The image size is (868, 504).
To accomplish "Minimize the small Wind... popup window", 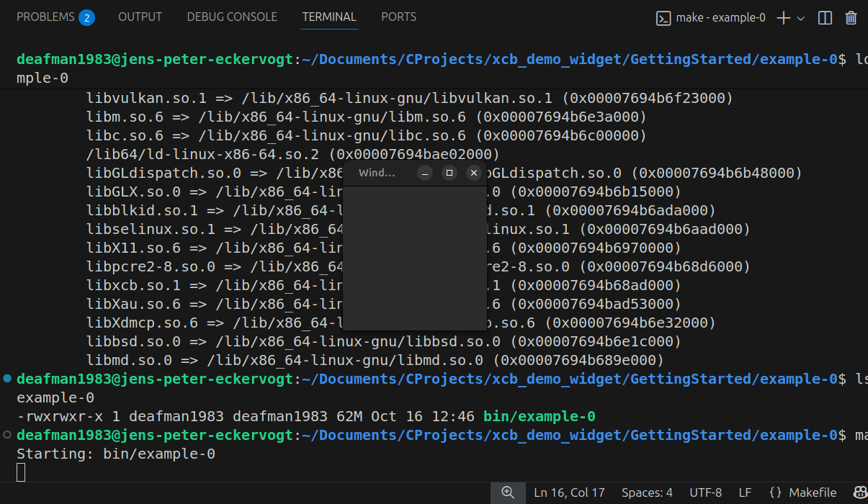I will pyautogui.click(x=426, y=173).
